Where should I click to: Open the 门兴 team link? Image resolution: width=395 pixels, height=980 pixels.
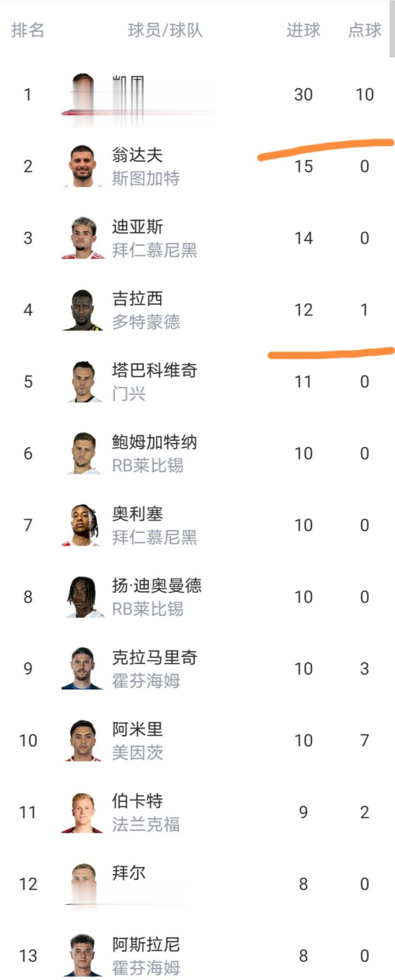[x=129, y=394]
